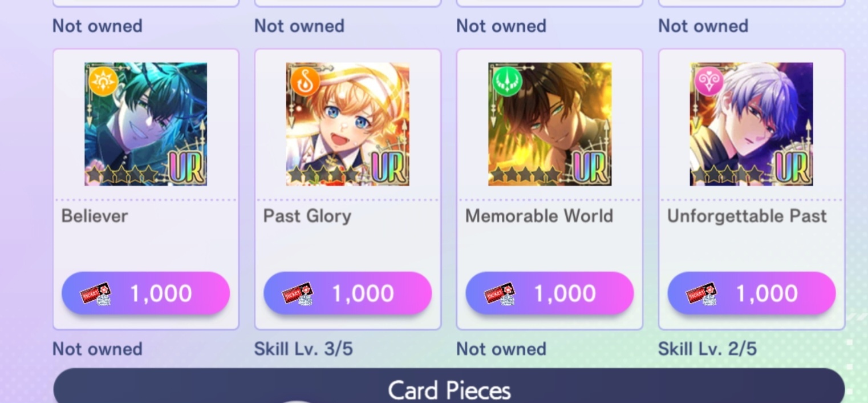Tap the UR rarity badge on Unforgettable Past card
Image resolution: width=868 pixels, height=403 pixels.
pyautogui.click(x=792, y=168)
